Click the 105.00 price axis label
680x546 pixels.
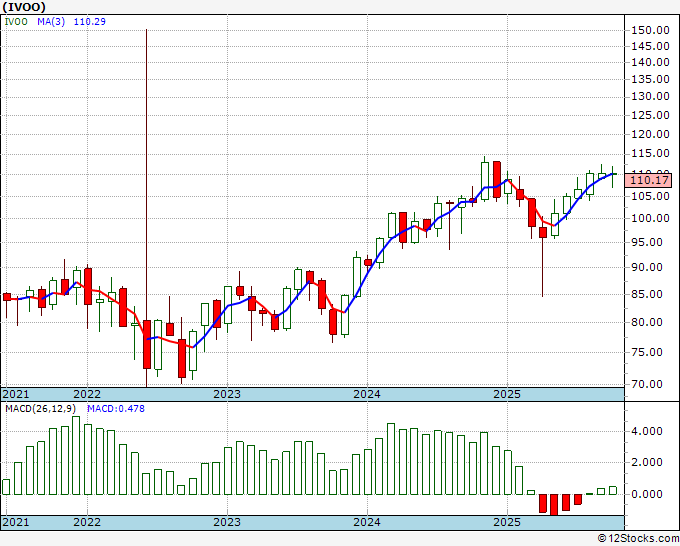pos(650,196)
